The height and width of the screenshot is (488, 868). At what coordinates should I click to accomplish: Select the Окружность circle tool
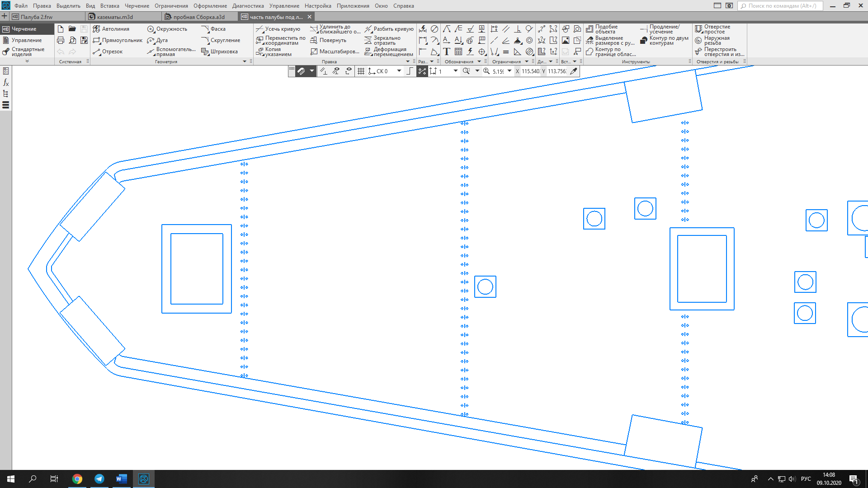[x=167, y=29]
